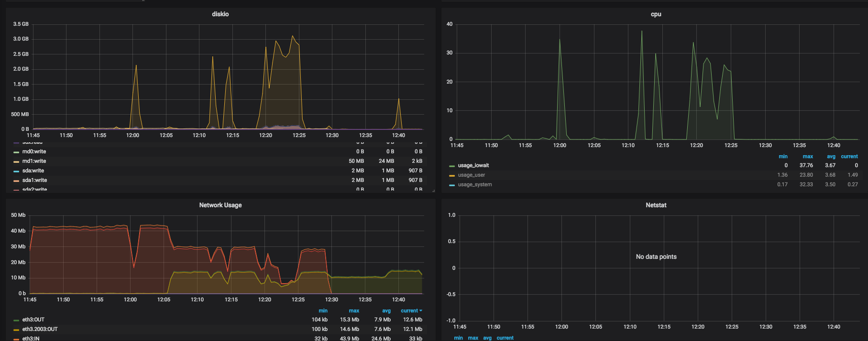Click the current sort arrow in Network Usage legend
Image resolution: width=868 pixels, height=341 pixels.
coord(421,311)
